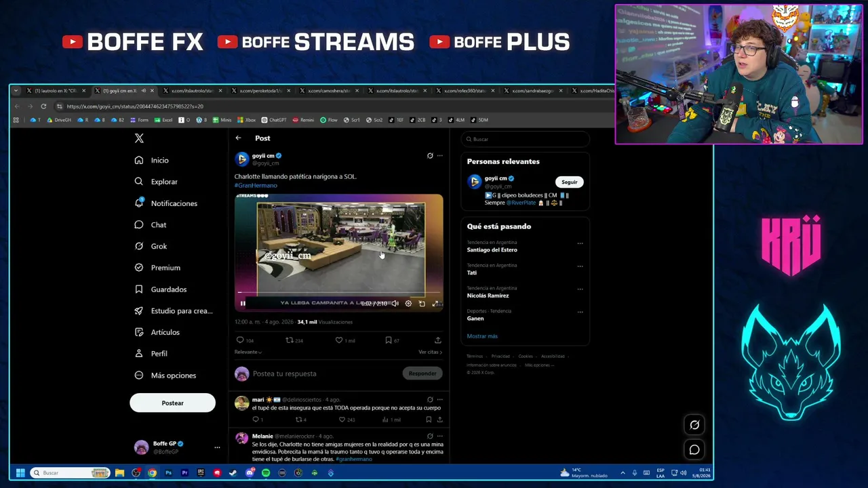
Task: Go to the X home logo
Action: point(139,138)
